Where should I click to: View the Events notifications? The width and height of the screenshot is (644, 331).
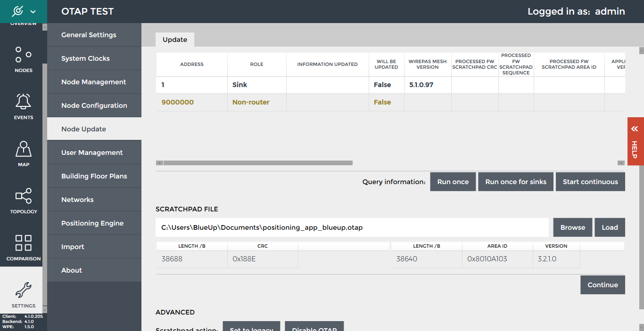pos(23,106)
